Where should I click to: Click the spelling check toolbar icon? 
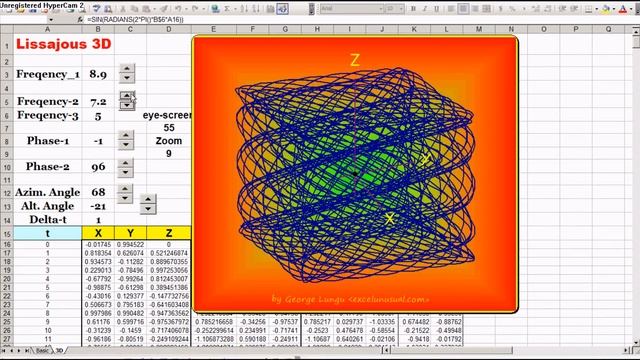96,9
